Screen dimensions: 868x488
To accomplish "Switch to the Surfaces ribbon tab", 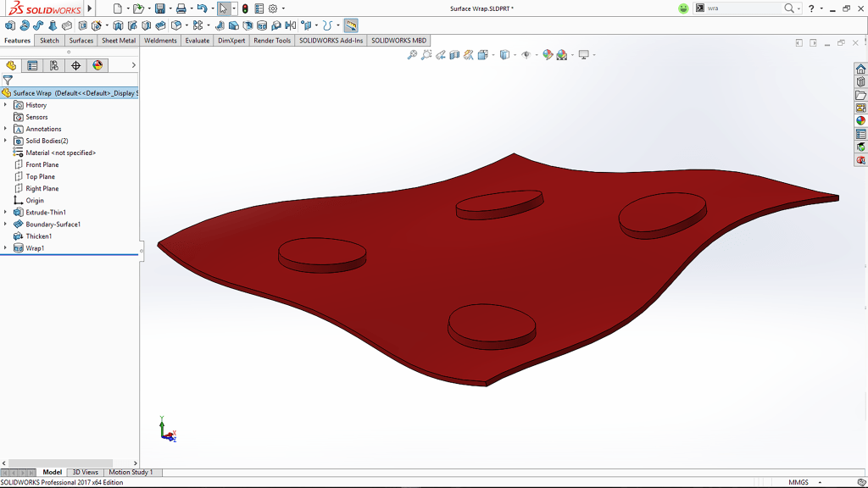I will 81,40.
